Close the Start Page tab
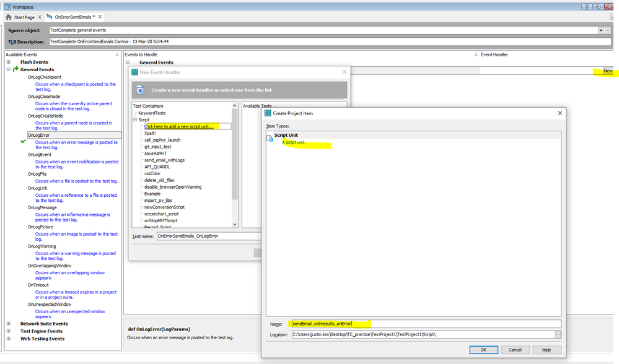This screenshot has width=619, height=364. [x=40, y=17]
